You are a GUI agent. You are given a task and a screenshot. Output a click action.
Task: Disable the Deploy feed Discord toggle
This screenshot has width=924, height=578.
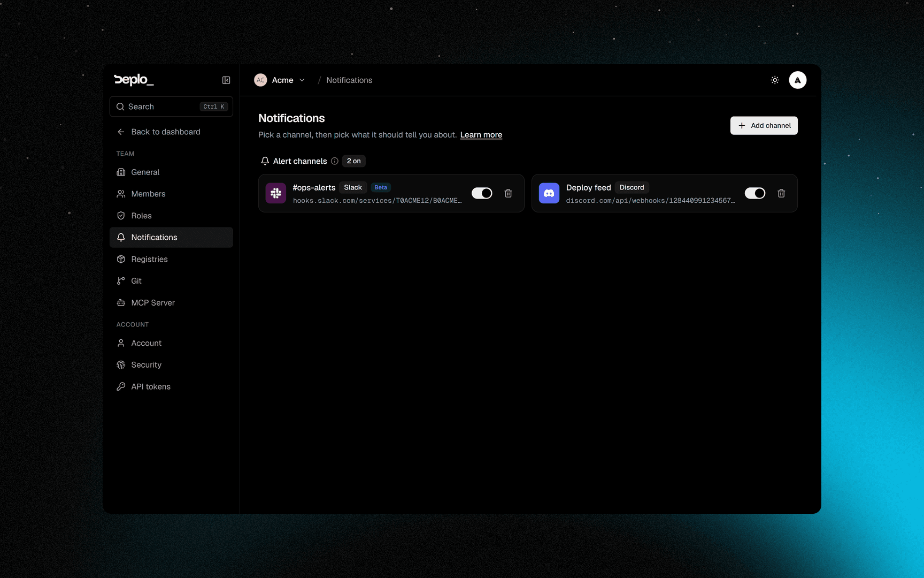tap(755, 193)
